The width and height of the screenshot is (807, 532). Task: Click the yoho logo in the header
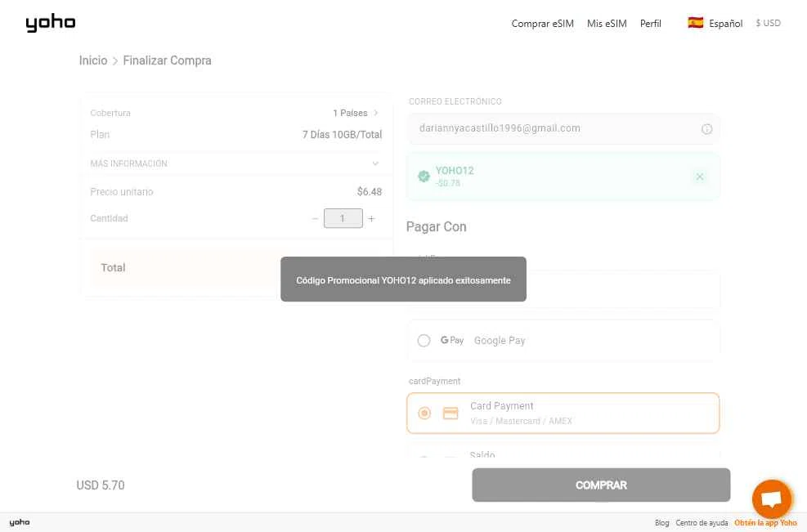coord(51,23)
